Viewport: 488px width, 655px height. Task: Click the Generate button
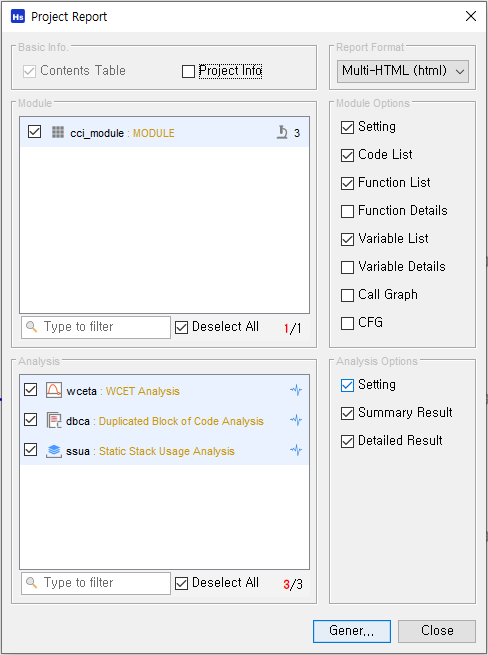click(x=352, y=631)
